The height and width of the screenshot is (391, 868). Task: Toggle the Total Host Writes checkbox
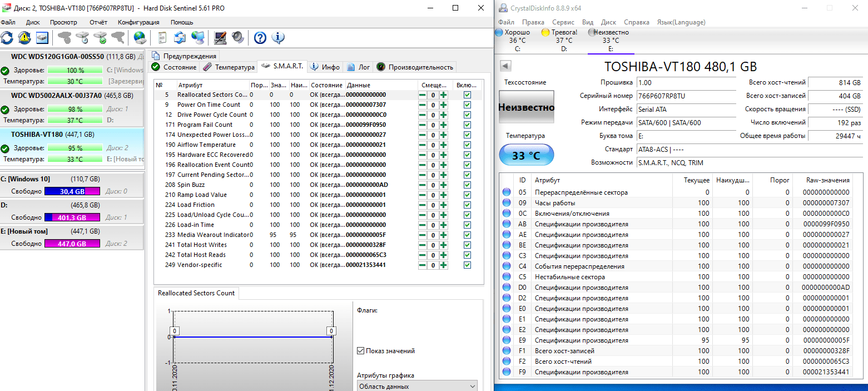coord(468,245)
